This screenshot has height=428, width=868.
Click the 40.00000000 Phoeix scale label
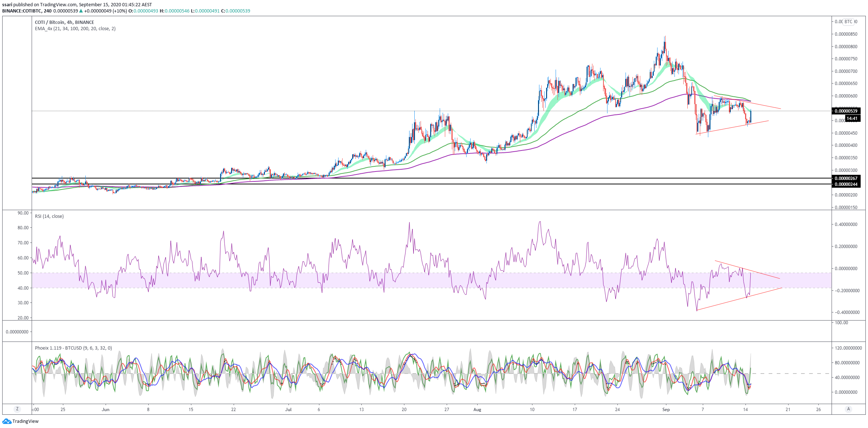(847, 377)
